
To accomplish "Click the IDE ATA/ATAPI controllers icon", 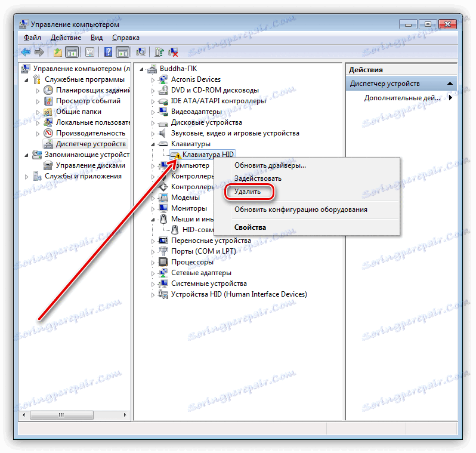I will click(x=163, y=101).
